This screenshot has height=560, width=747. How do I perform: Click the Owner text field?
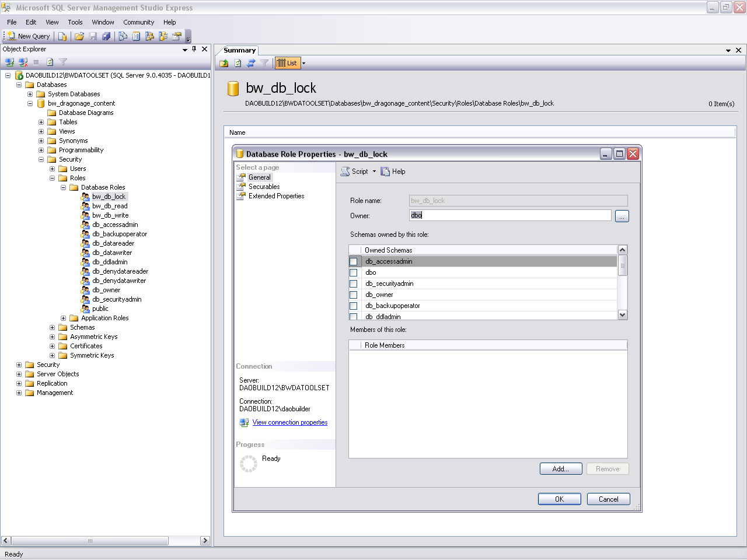510,215
